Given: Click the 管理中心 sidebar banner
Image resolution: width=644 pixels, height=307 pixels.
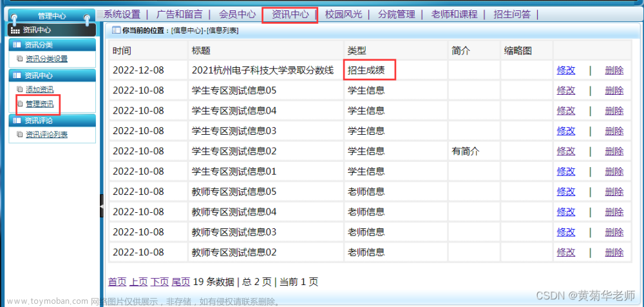Looking at the screenshot, I should tap(52, 16).
